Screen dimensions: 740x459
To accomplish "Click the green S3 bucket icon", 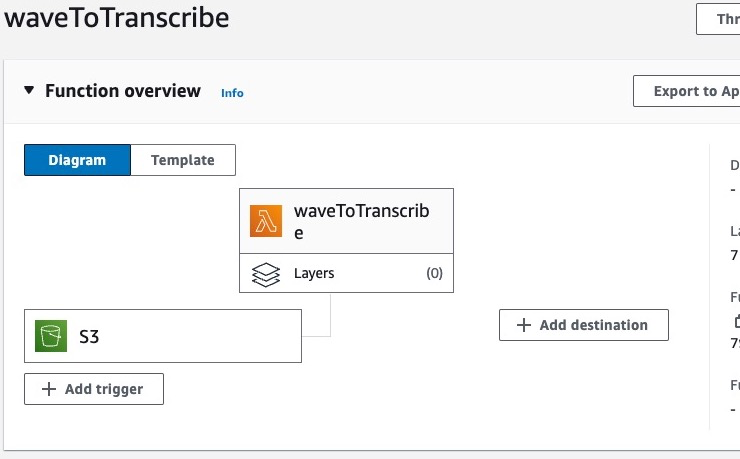I will (x=51, y=336).
